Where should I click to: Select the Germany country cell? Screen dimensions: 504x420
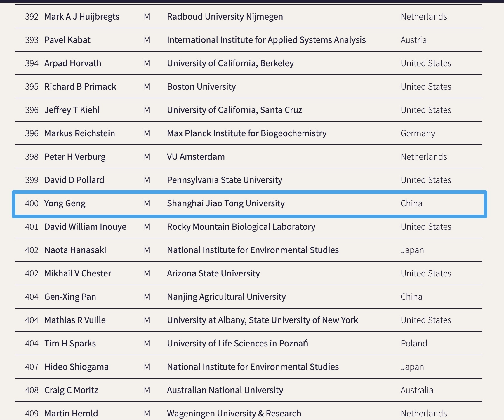pos(418,133)
